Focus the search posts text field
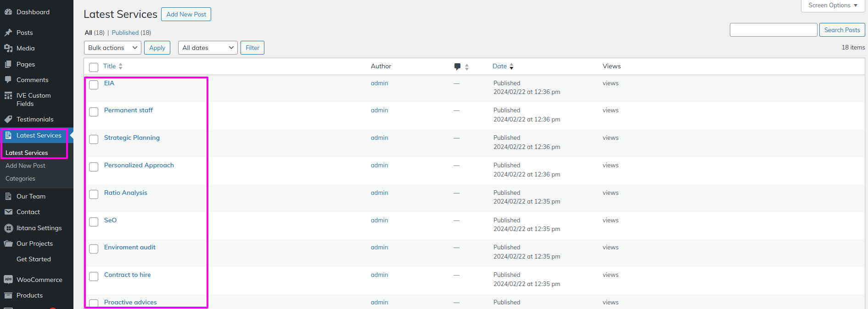 [x=773, y=30]
